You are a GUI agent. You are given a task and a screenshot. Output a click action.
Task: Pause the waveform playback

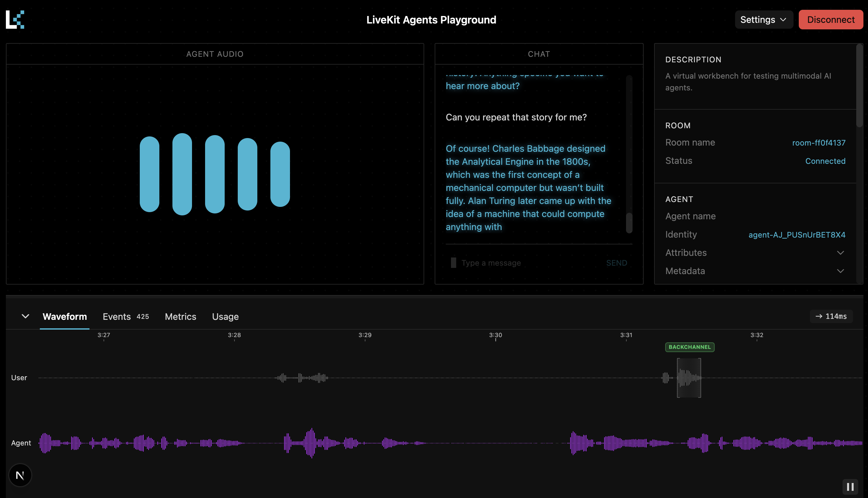[850, 486]
